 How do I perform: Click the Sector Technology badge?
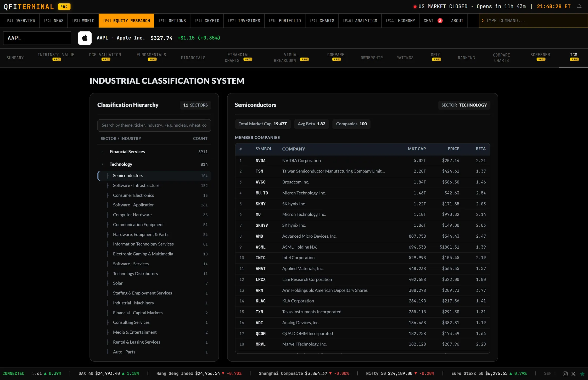tap(464, 105)
